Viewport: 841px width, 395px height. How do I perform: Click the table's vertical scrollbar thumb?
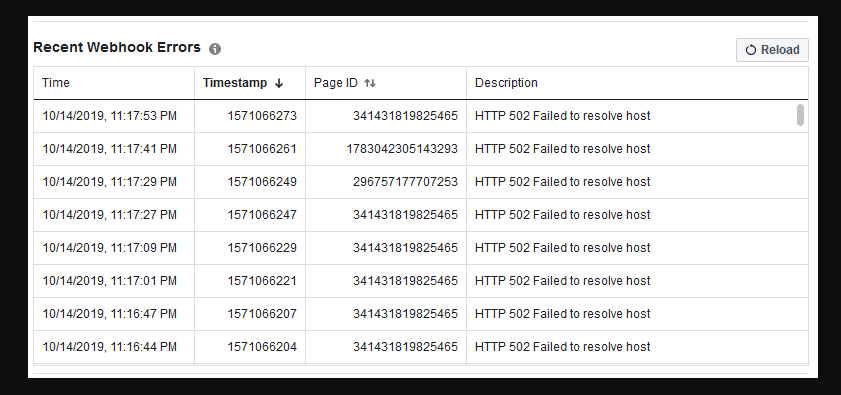tap(800, 115)
